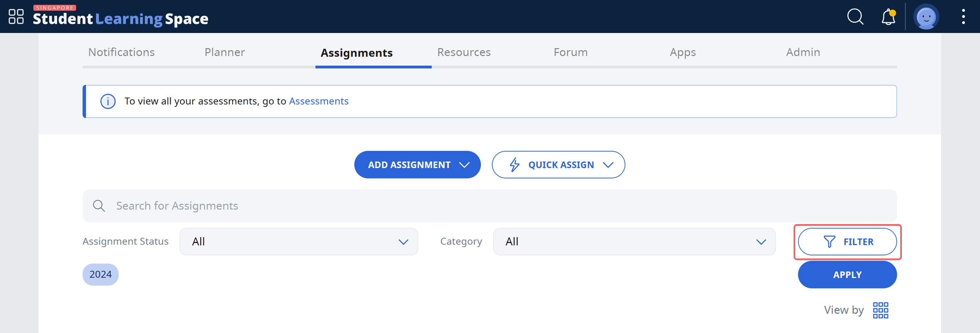Screen dimensions: 980x333
Task: Go to the Forum tab
Action: pos(570,53)
